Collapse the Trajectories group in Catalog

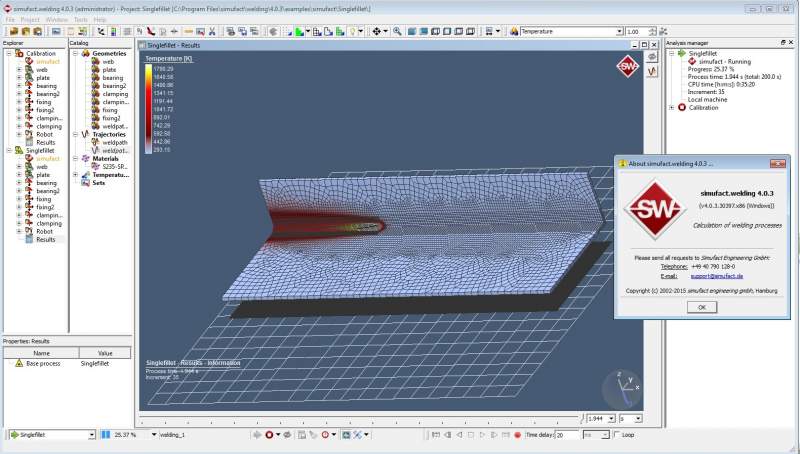(75, 134)
